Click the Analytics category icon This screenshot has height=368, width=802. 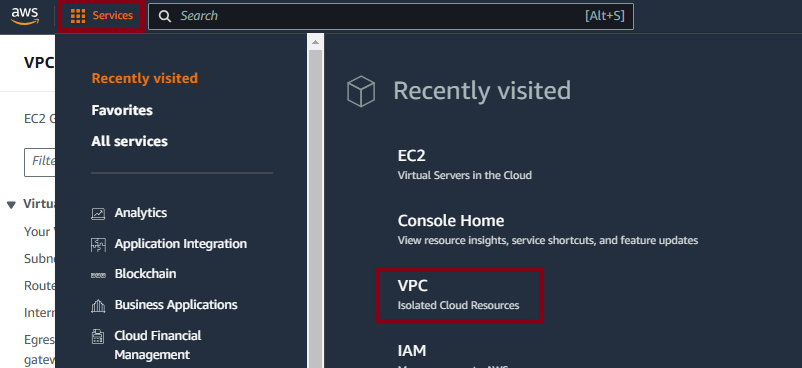[98, 213]
